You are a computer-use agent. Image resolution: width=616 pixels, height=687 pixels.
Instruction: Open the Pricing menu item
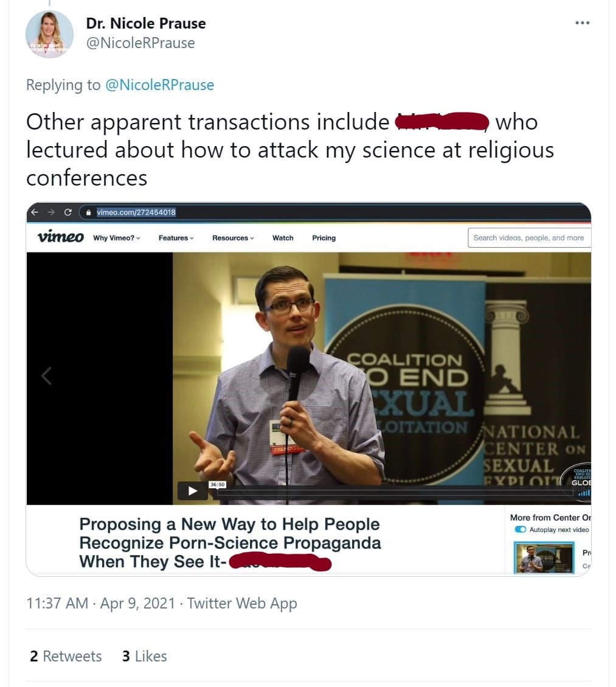tap(324, 238)
